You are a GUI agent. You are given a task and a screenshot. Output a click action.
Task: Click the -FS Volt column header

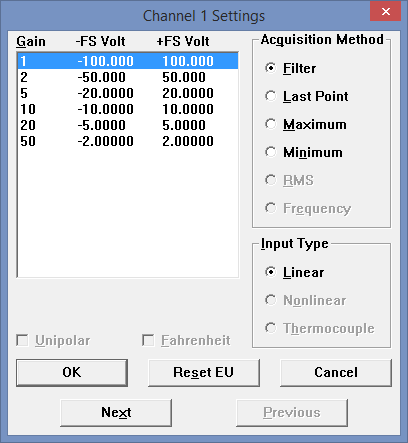pos(100,41)
